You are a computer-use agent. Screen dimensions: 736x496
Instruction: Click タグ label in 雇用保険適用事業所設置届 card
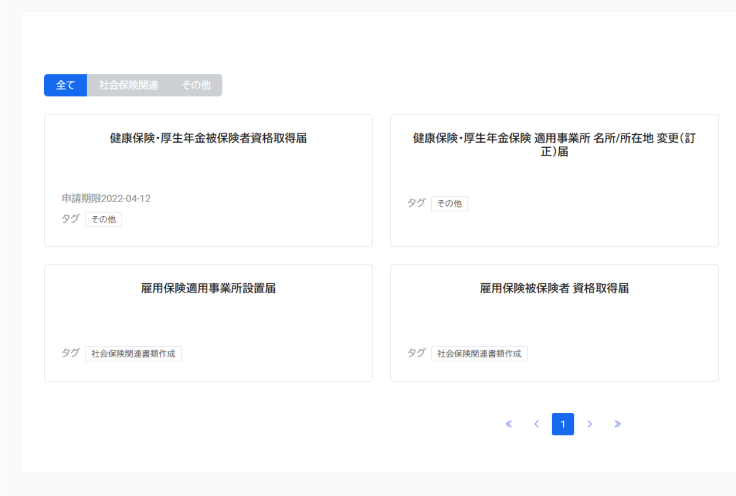pyautogui.click(x=70, y=353)
